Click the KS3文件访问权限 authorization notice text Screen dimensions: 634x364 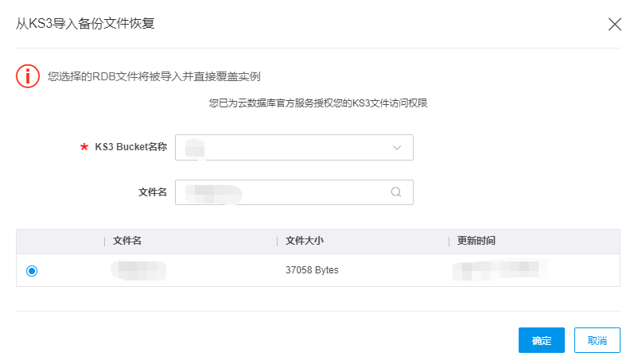[x=318, y=103]
